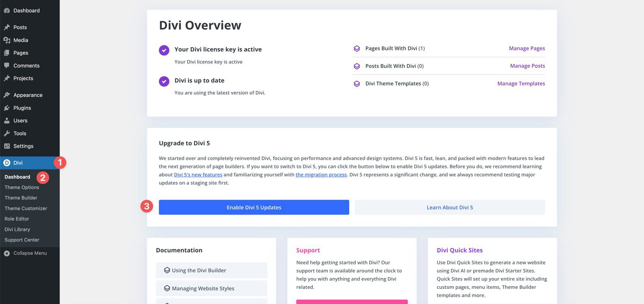644x304 pixels.
Task: Open the Manage Posts link
Action: tap(528, 66)
